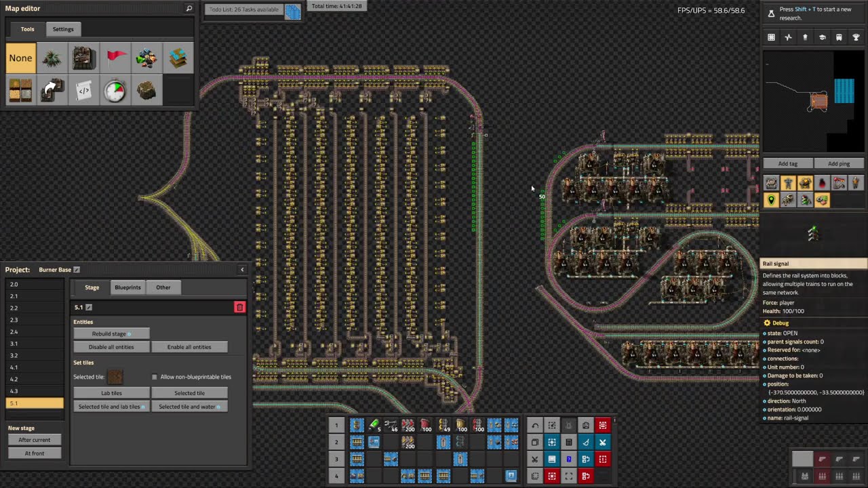
Task: Delete stage 5.1 with red trash button
Action: coord(239,307)
